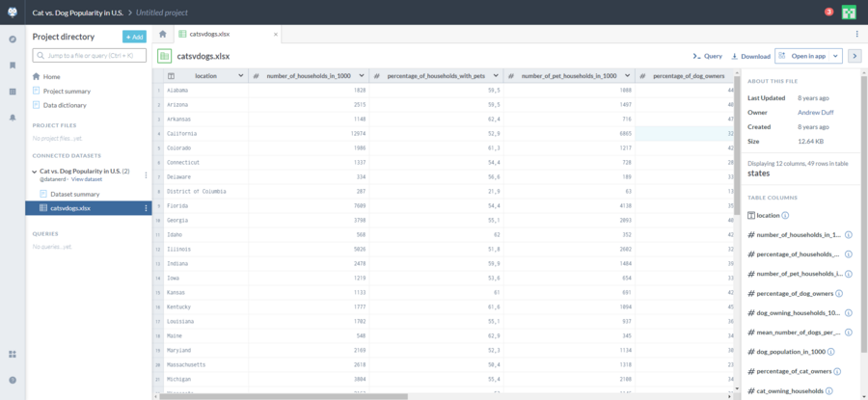Open the compass Discover icon in sidebar
This screenshot has width=868, height=400.
[13, 40]
